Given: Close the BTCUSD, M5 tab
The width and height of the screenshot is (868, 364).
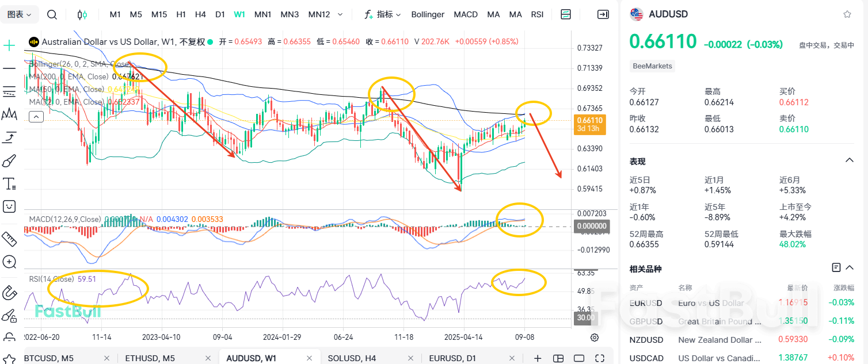Looking at the screenshot, I should click(x=106, y=358).
